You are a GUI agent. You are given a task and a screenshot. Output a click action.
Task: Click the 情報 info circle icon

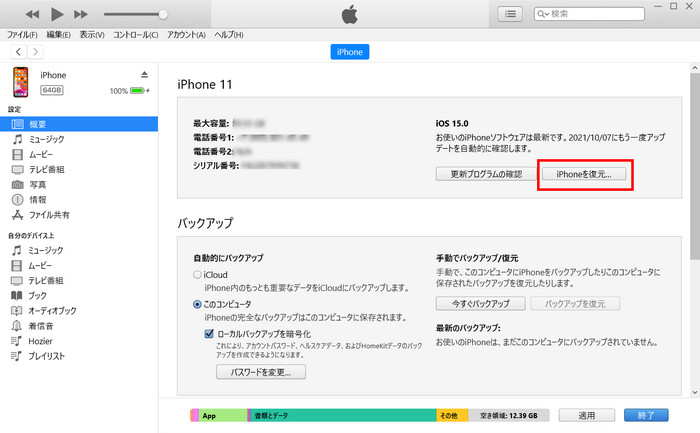[17, 200]
